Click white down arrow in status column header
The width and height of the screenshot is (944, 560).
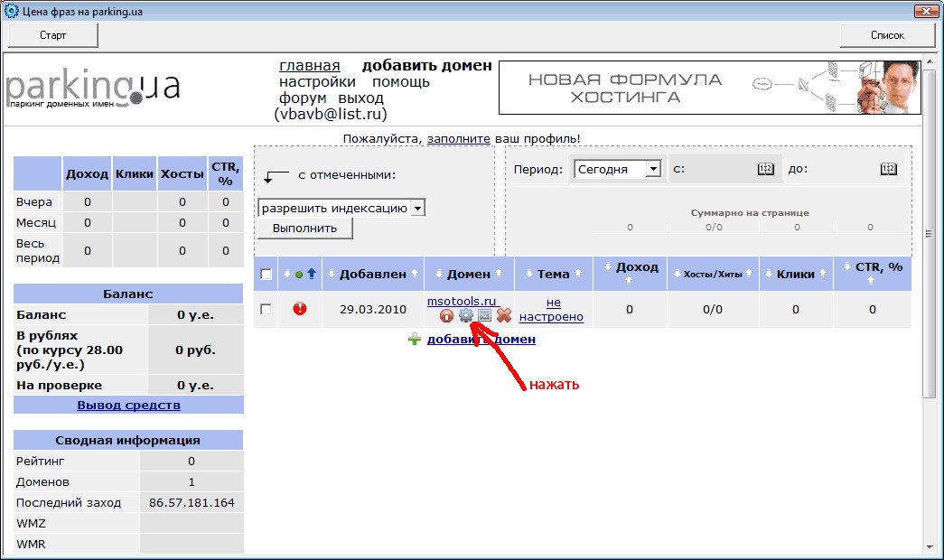286,274
